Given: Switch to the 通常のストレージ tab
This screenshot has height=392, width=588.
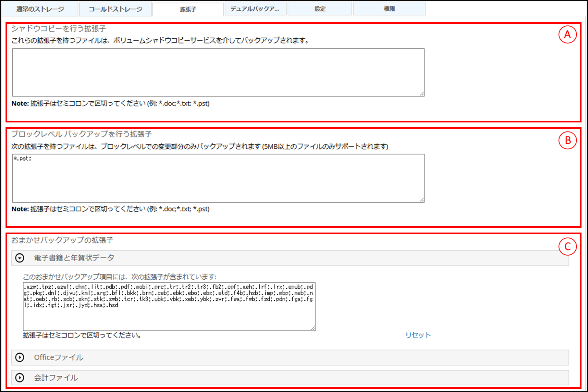Looking at the screenshot, I should [40, 9].
